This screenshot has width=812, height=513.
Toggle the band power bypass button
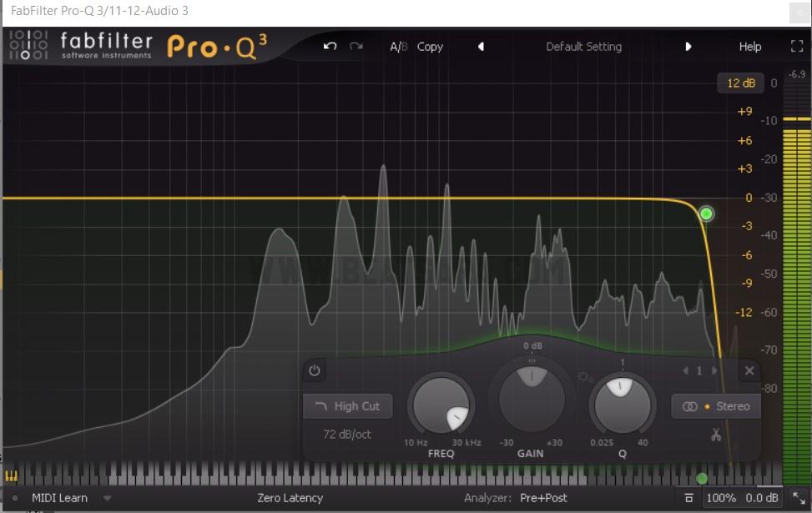(x=315, y=370)
